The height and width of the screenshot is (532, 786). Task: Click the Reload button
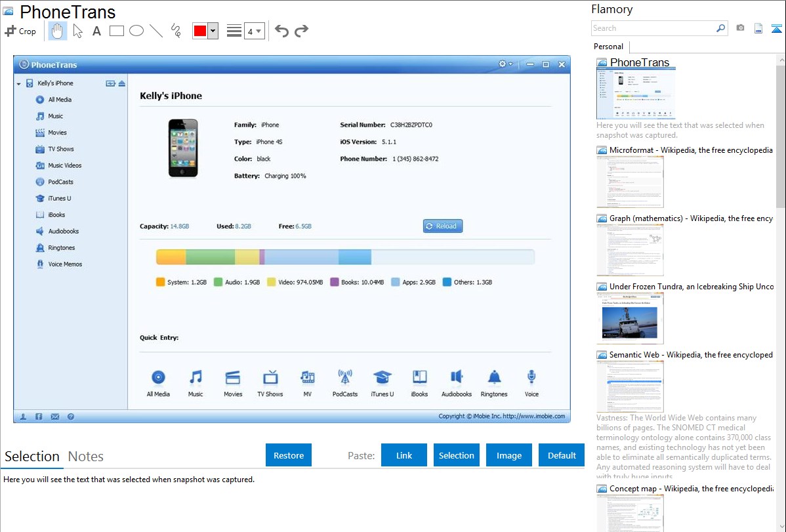[443, 226]
